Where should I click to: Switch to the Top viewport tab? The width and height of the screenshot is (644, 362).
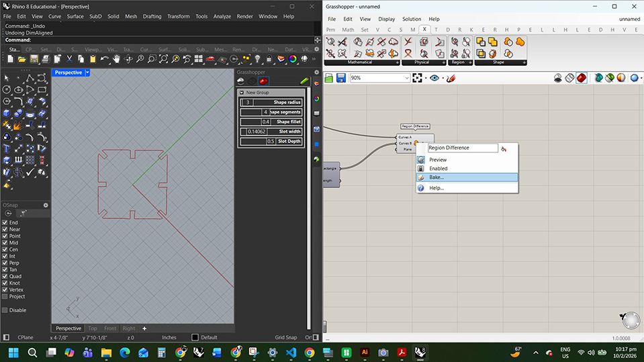click(x=93, y=328)
